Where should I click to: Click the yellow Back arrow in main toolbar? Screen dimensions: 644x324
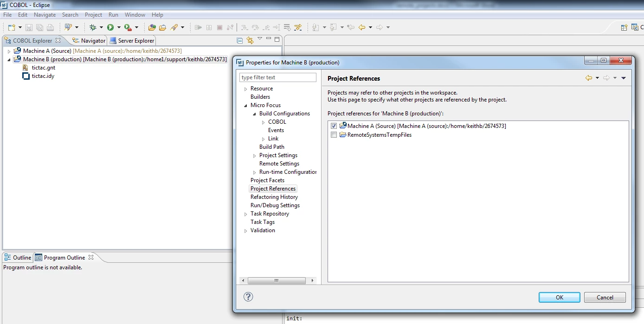click(362, 27)
